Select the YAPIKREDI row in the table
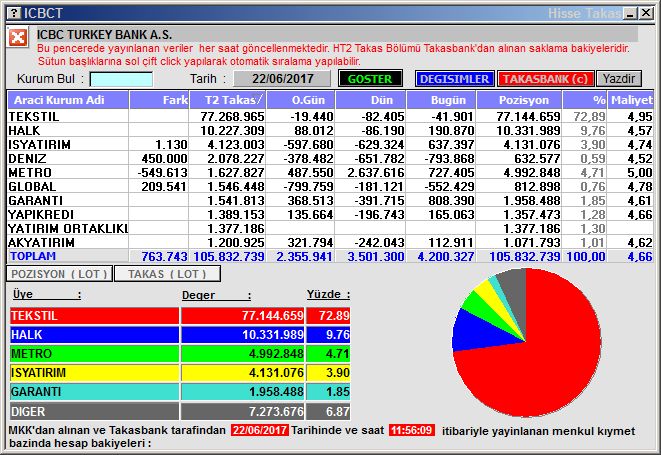This screenshot has width=661, height=455. (330, 214)
